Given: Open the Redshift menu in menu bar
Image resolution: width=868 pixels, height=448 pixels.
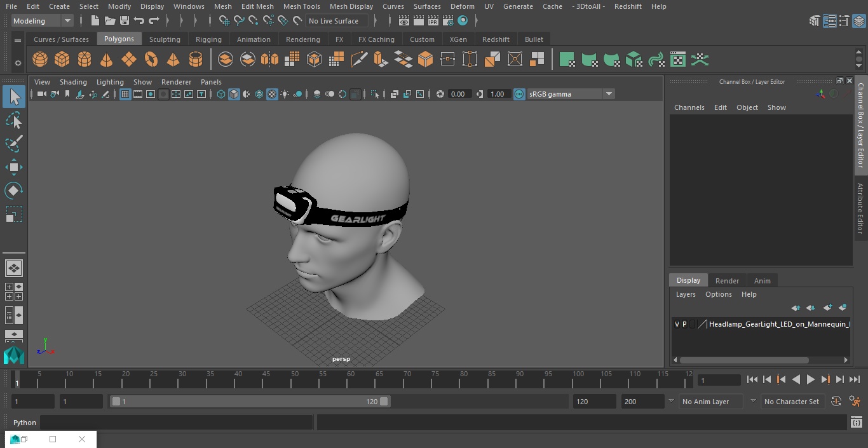Looking at the screenshot, I should (x=628, y=6).
